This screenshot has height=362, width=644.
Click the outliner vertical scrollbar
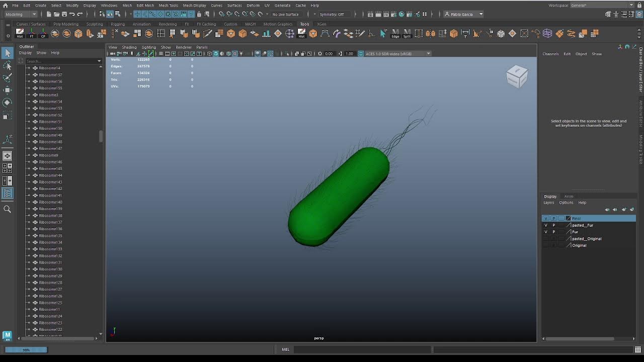tap(101, 136)
